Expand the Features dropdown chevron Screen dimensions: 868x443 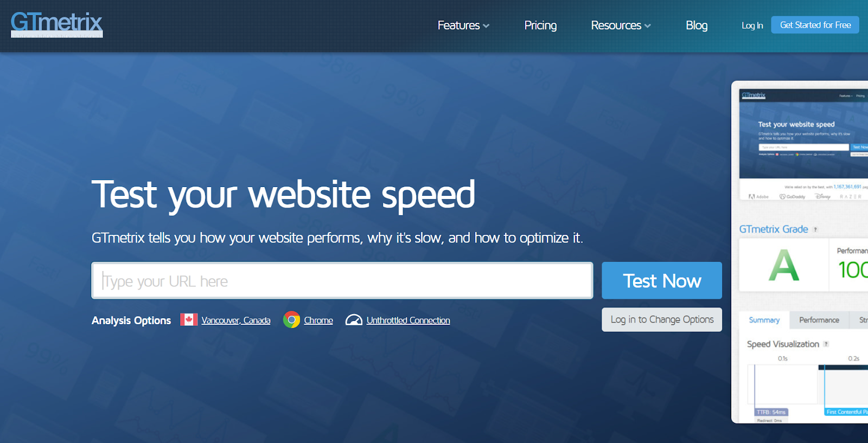pos(486,26)
